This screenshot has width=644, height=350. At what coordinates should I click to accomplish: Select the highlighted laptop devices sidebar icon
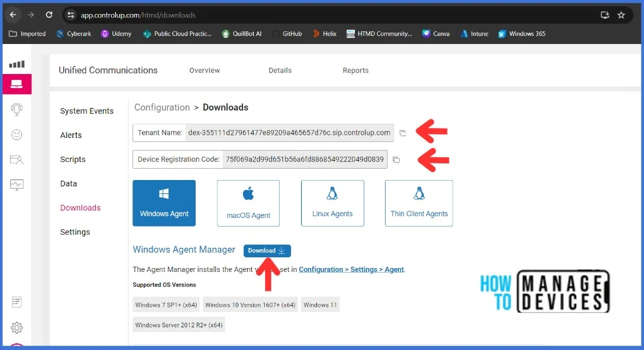click(x=17, y=84)
